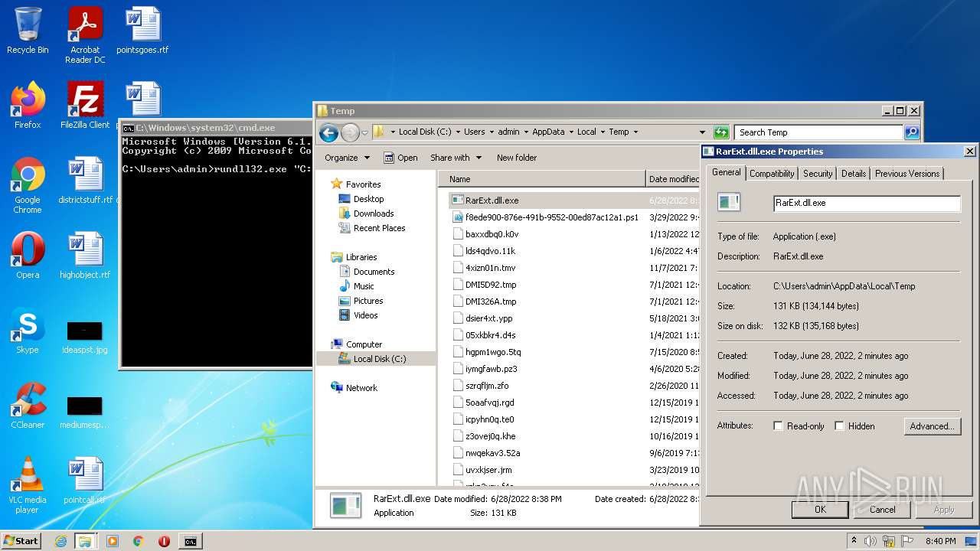980x551 pixels.
Task: Sort files by Name column header
Action: [541, 179]
